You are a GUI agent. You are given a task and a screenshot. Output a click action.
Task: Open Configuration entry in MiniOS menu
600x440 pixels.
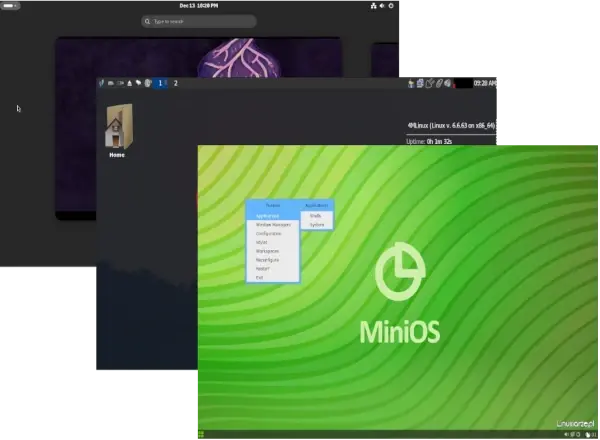tap(272, 233)
